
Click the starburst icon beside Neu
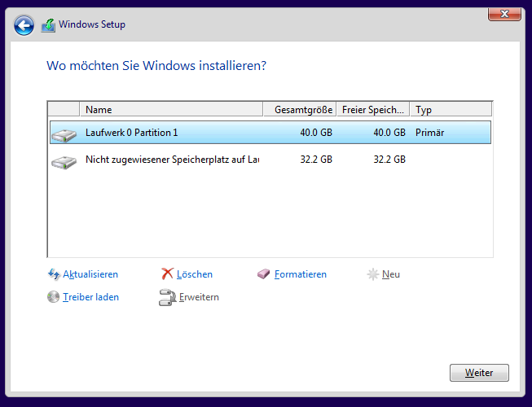(x=372, y=274)
